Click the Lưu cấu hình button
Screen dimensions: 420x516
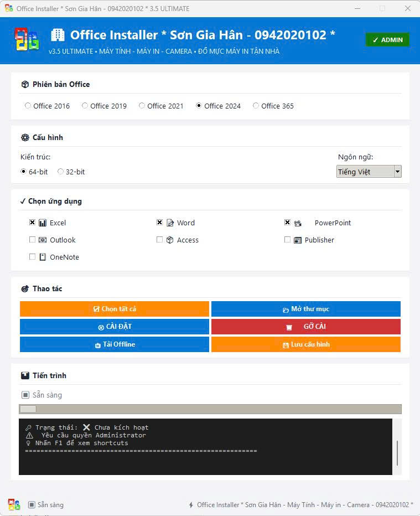click(306, 344)
